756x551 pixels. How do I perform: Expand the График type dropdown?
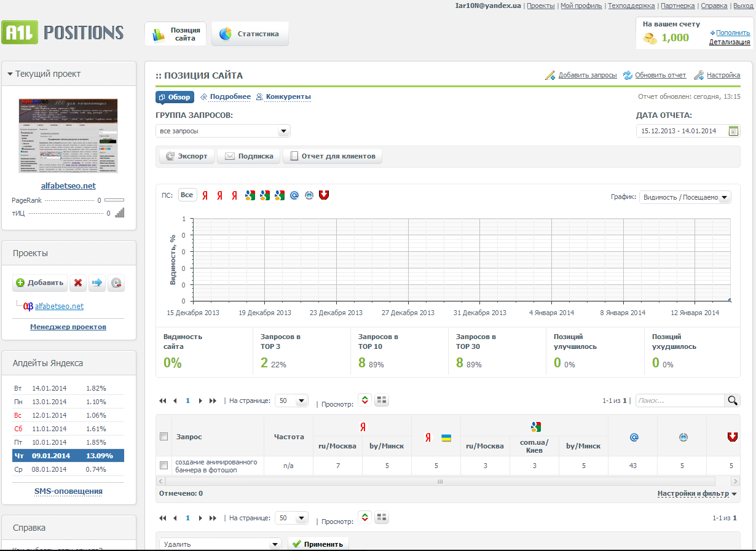pos(685,197)
